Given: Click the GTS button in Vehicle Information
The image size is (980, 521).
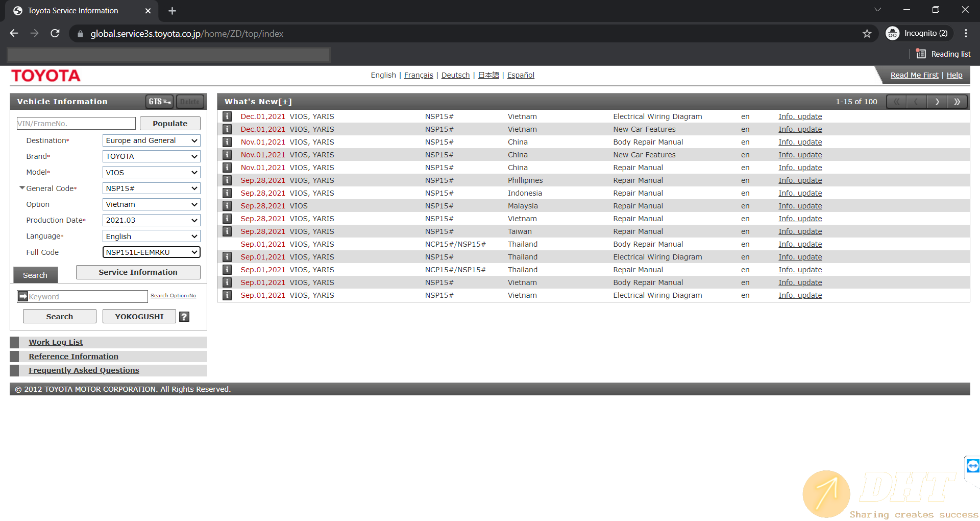Looking at the screenshot, I should pyautogui.click(x=160, y=102).
